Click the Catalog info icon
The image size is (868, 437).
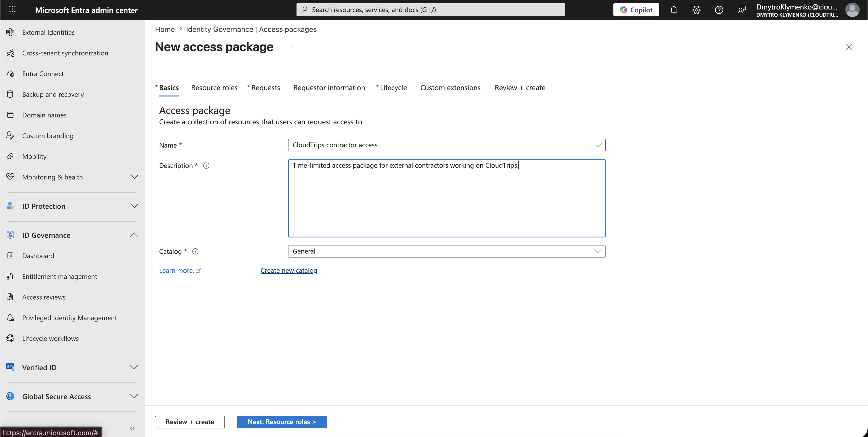coord(195,251)
